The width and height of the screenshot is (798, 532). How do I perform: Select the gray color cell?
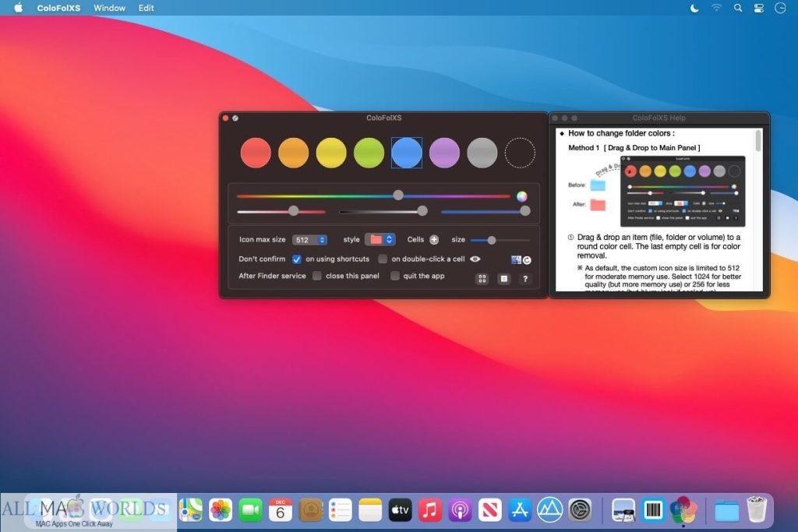[x=482, y=153]
